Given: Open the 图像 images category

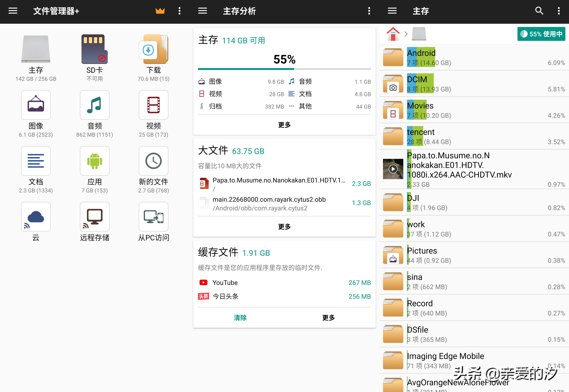Looking at the screenshot, I should point(36,105).
